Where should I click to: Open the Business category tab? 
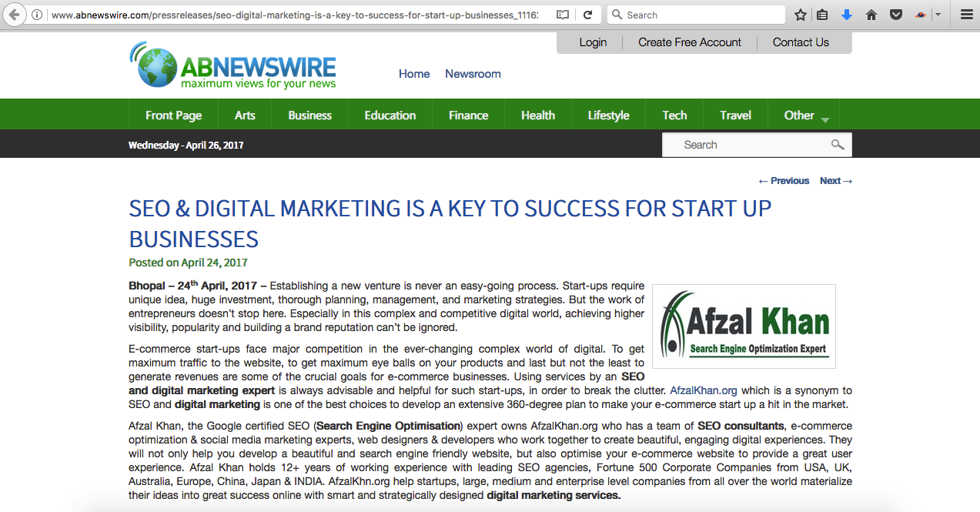coord(309,115)
